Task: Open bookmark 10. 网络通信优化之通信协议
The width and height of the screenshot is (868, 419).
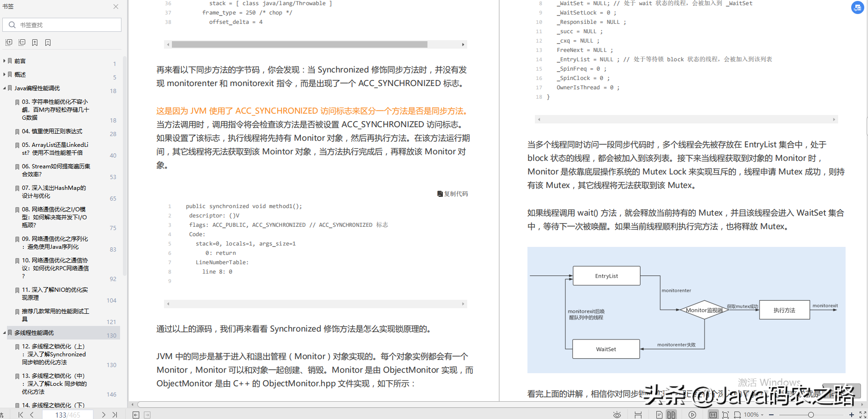Action: pyautogui.click(x=55, y=268)
